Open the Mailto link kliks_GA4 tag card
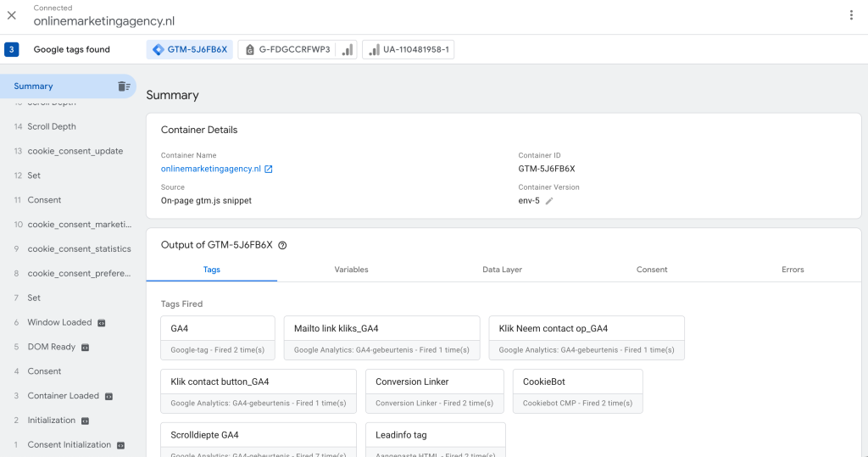This screenshot has width=868, height=457. (x=382, y=338)
